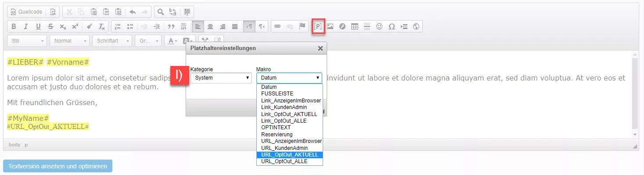The image size is (644, 175).
Task: Undo the last edit
Action: [133, 12]
